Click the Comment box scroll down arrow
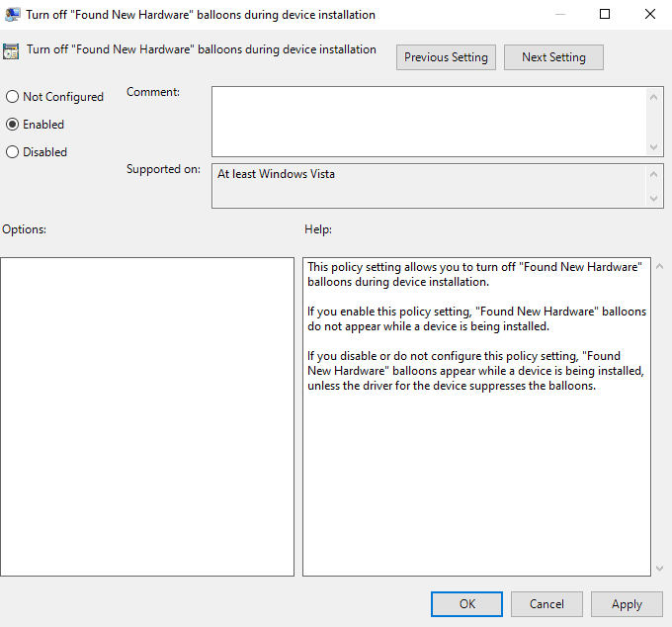Viewport: 672px width, 627px height. point(653,147)
